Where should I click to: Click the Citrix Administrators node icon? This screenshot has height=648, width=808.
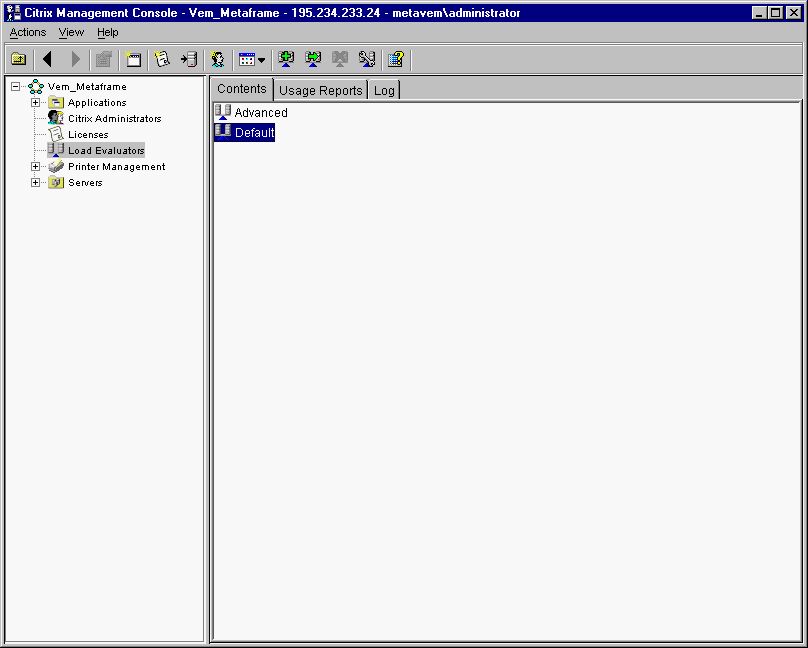click(56, 118)
